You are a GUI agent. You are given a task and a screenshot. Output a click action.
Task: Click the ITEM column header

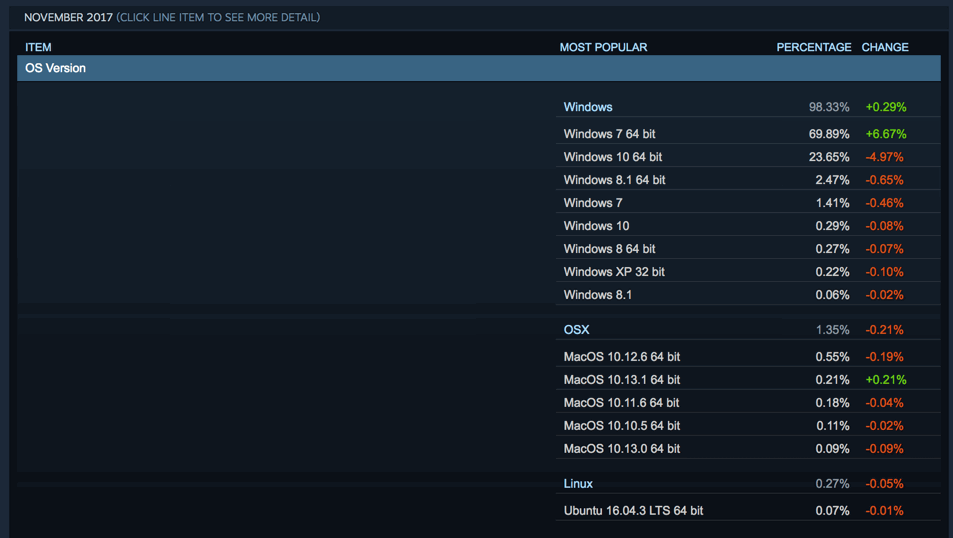point(38,47)
